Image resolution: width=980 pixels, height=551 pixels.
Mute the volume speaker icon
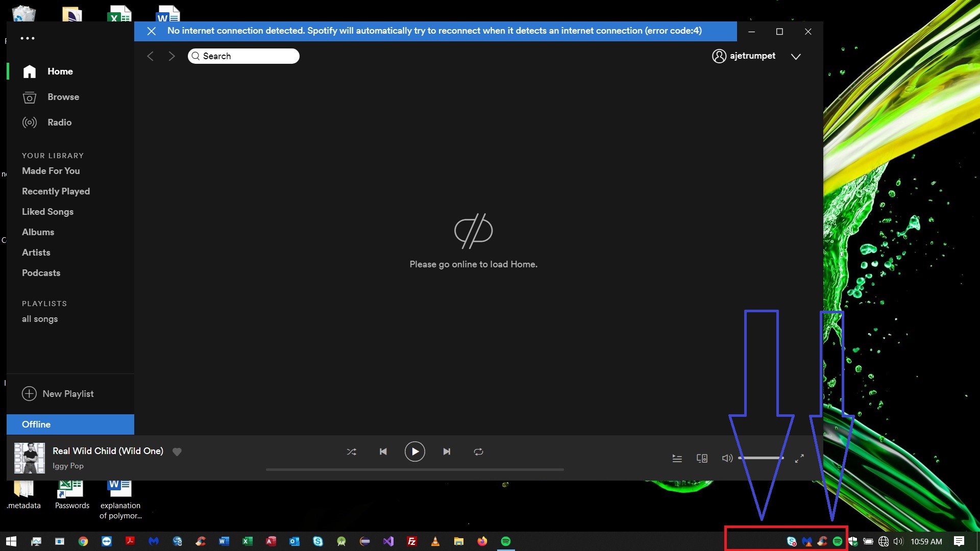pos(727,458)
